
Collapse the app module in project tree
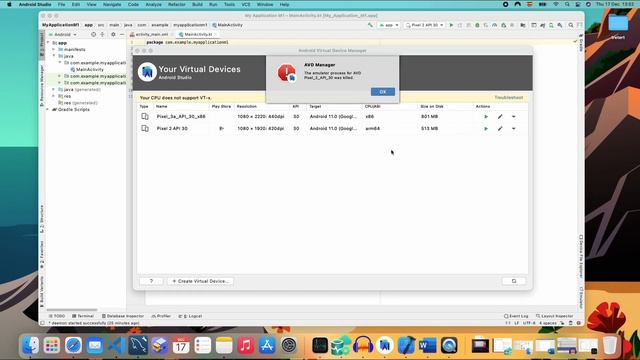[x=49, y=42]
